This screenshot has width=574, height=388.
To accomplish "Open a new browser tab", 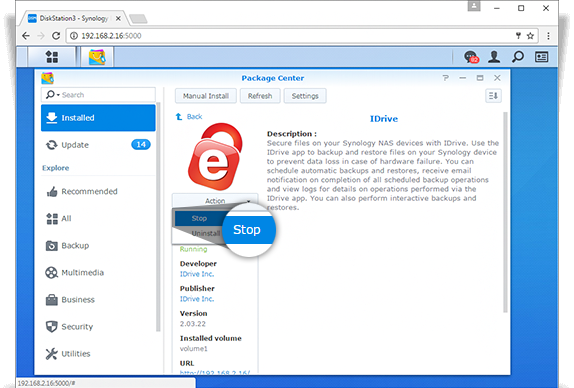I will (138, 19).
